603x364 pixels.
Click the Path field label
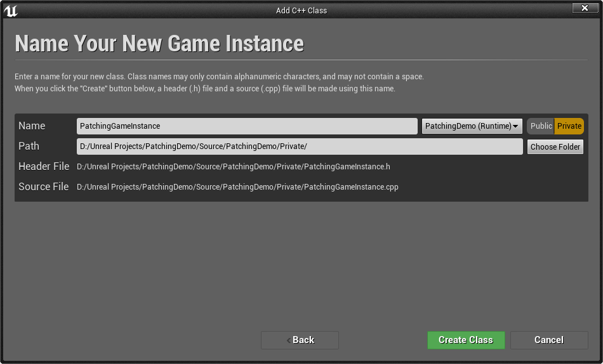(29, 146)
